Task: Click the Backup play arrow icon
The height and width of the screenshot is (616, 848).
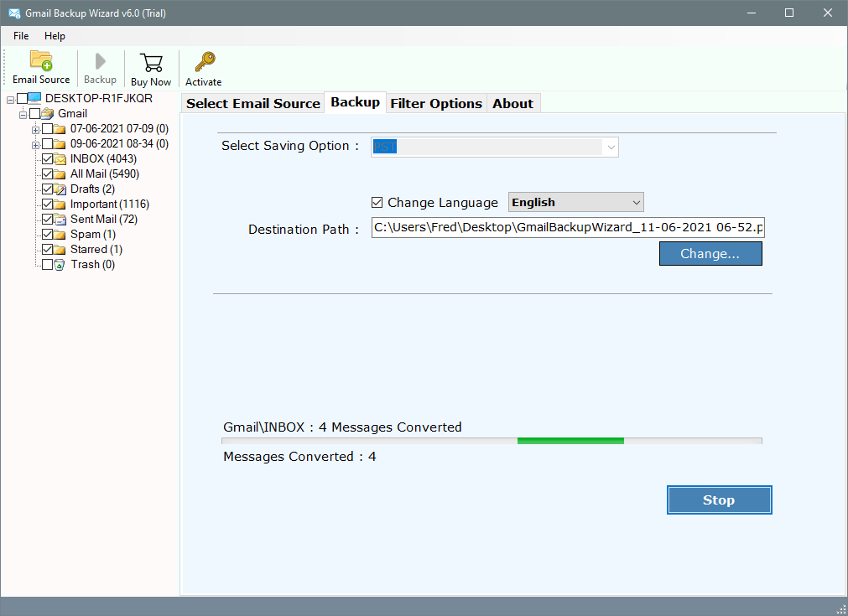Action: click(x=100, y=61)
